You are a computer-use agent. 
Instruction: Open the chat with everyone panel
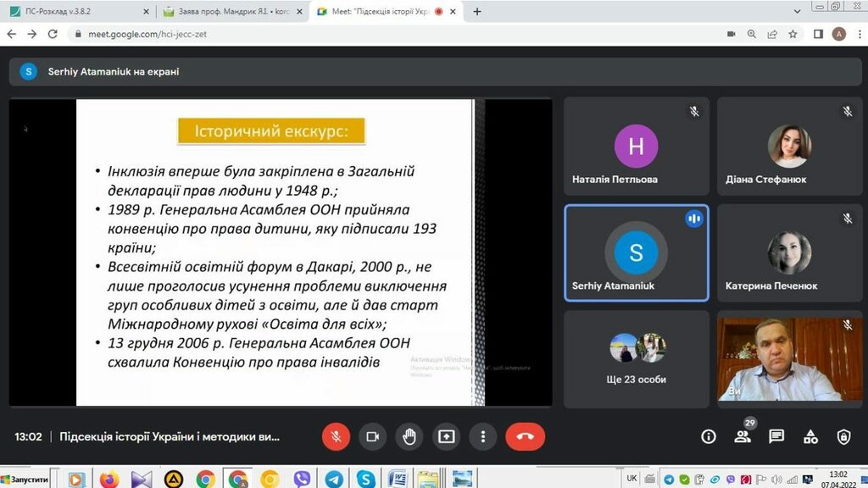coord(776,436)
